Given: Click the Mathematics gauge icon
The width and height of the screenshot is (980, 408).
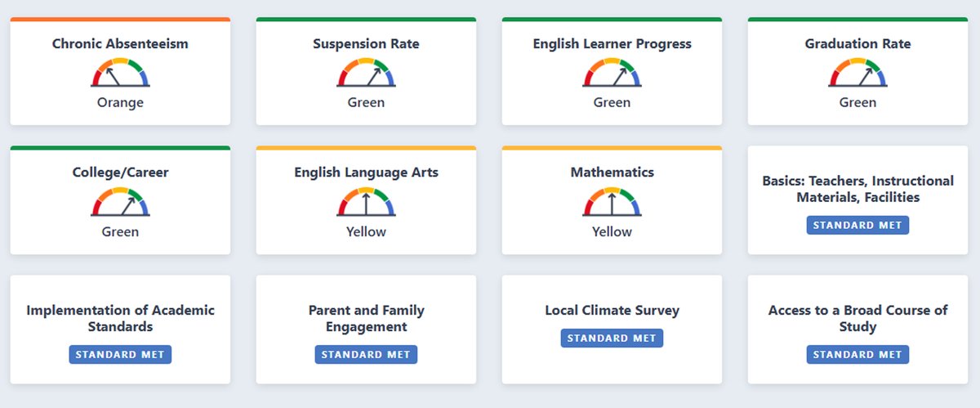Looking at the screenshot, I should (612, 202).
